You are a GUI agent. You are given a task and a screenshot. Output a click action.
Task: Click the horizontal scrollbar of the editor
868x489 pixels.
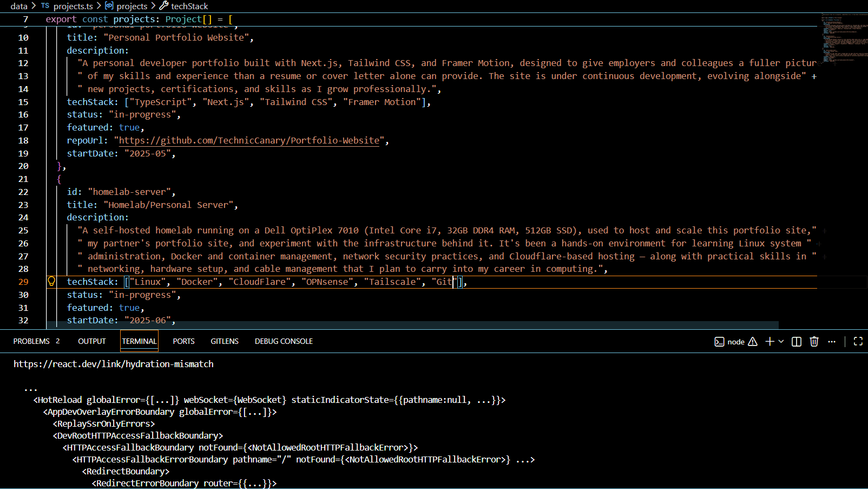point(412,325)
